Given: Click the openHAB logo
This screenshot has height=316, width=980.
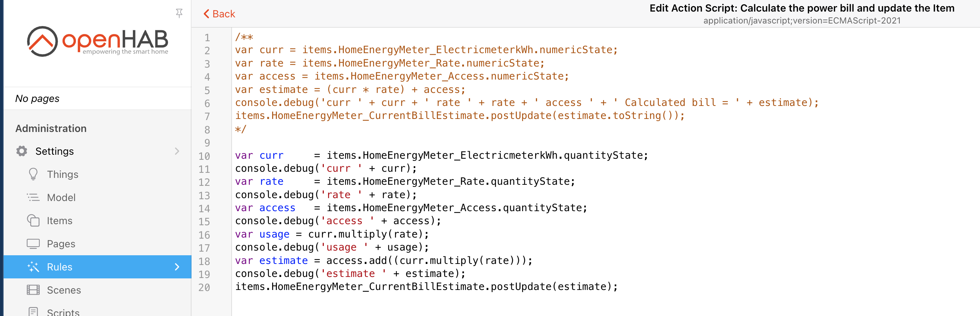Looking at the screenshot, I should [x=98, y=41].
